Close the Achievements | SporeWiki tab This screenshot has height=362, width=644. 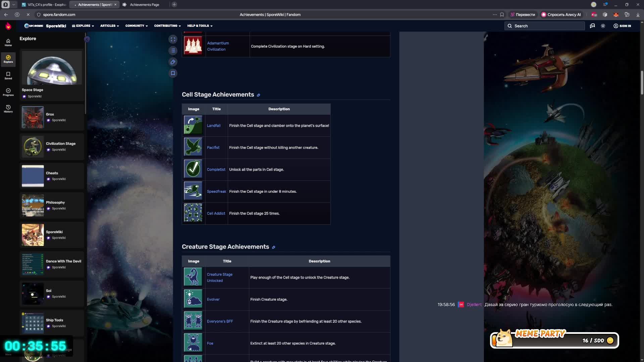point(115,5)
